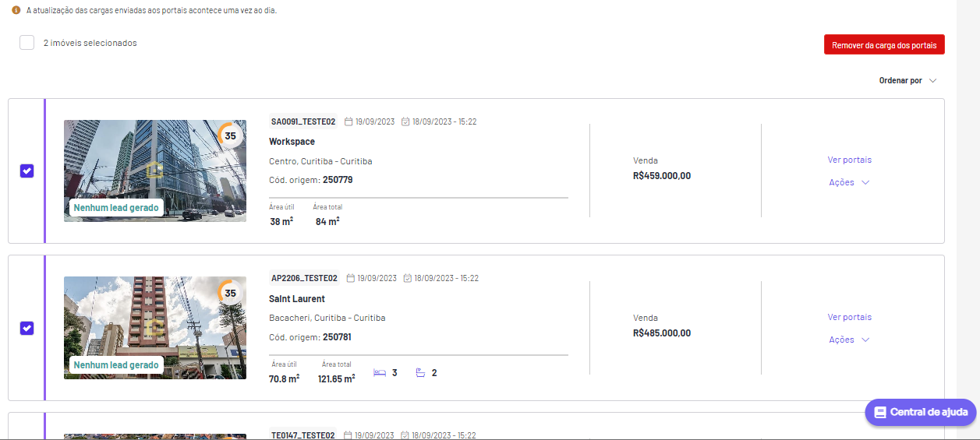Click Remover da carga dos portais button
This screenshot has width=980, height=440.
pyautogui.click(x=884, y=45)
